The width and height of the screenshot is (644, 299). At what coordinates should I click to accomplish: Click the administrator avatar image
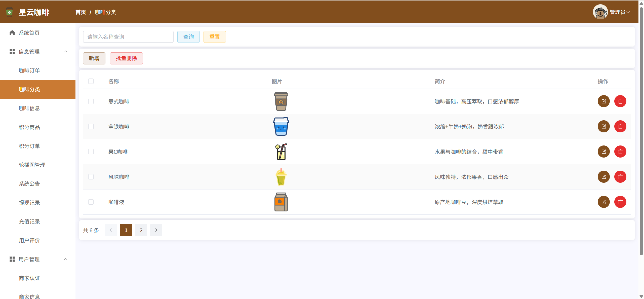[x=600, y=12]
